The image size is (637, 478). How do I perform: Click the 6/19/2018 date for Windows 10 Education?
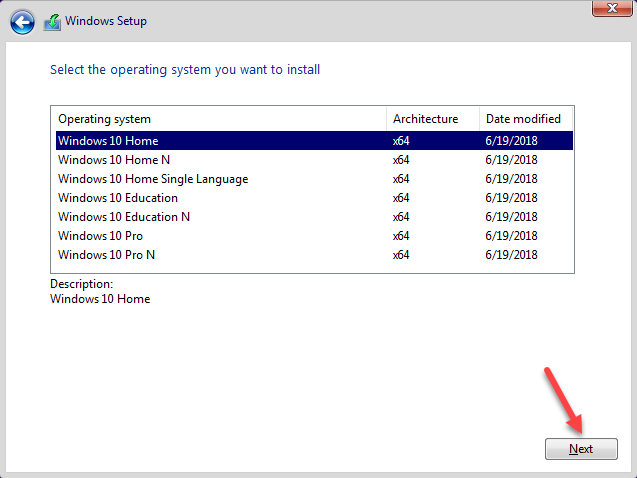click(510, 198)
